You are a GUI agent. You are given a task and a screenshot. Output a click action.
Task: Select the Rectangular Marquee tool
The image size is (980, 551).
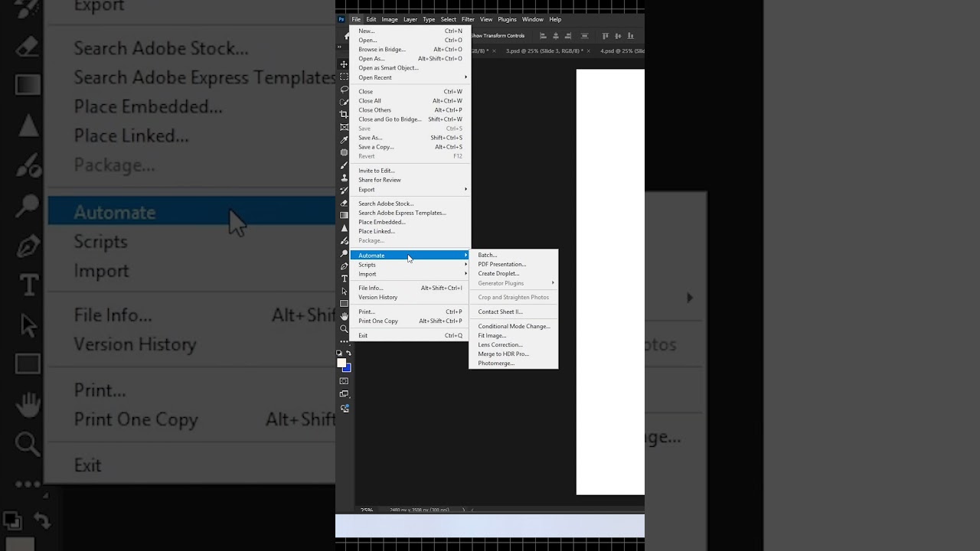click(x=344, y=77)
